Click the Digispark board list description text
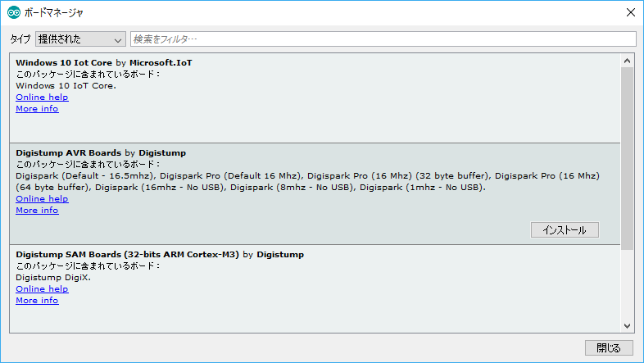 pos(307,182)
